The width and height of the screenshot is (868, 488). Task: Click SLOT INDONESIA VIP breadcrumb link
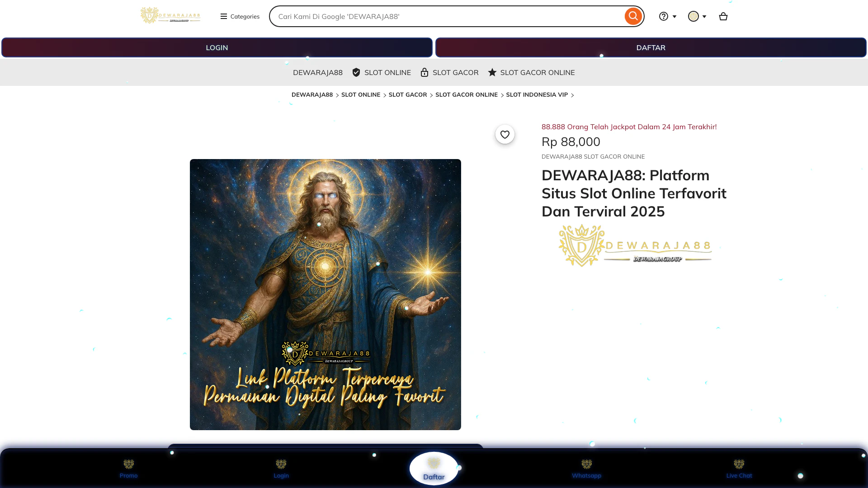pyautogui.click(x=537, y=95)
